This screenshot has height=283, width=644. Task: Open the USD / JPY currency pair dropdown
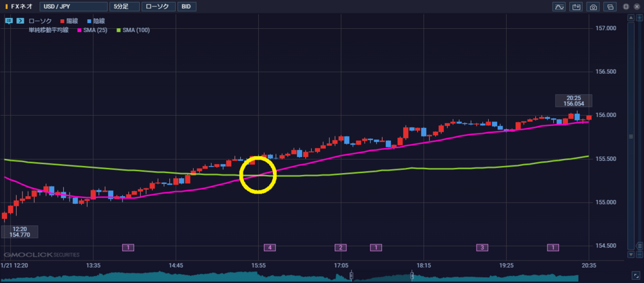(x=73, y=6)
